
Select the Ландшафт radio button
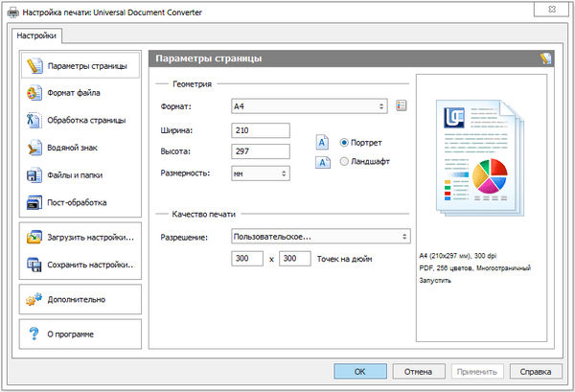pos(344,161)
